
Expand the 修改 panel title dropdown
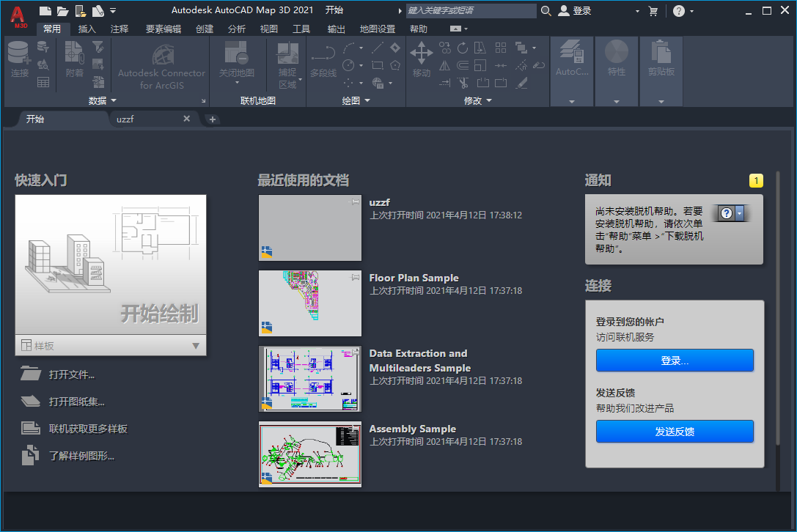(489, 100)
